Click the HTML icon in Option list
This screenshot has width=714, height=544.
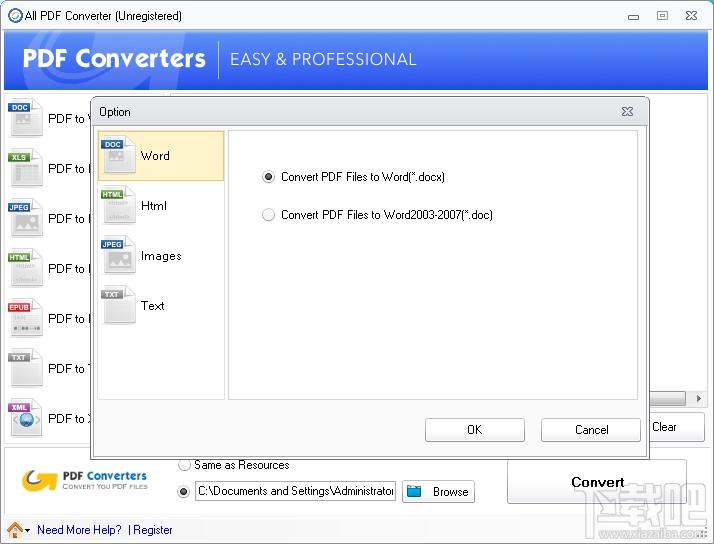(118, 205)
